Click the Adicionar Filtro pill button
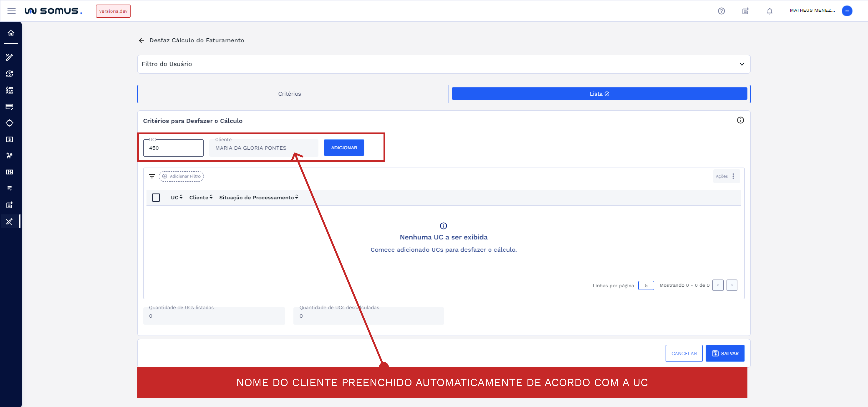Image resolution: width=868 pixels, height=407 pixels. tap(181, 176)
